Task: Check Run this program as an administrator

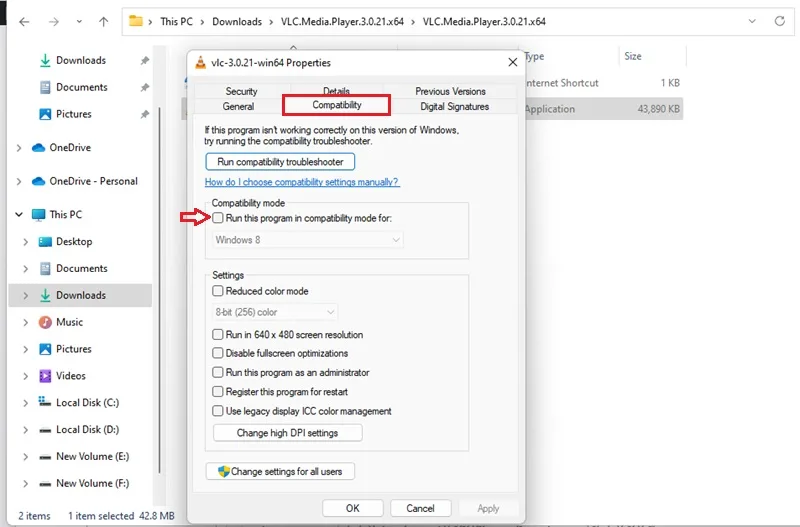Action: [x=218, y=372]
